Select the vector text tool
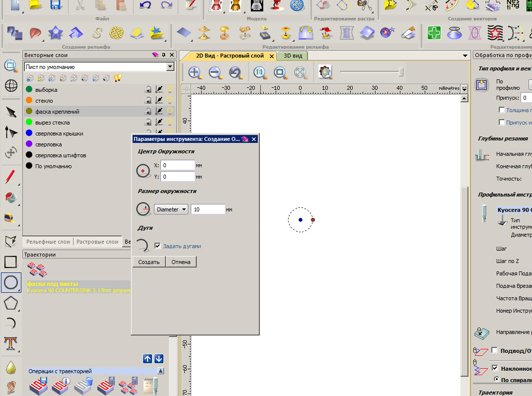Viewport: 532px width, 396px height. click(x=11, y=343)
